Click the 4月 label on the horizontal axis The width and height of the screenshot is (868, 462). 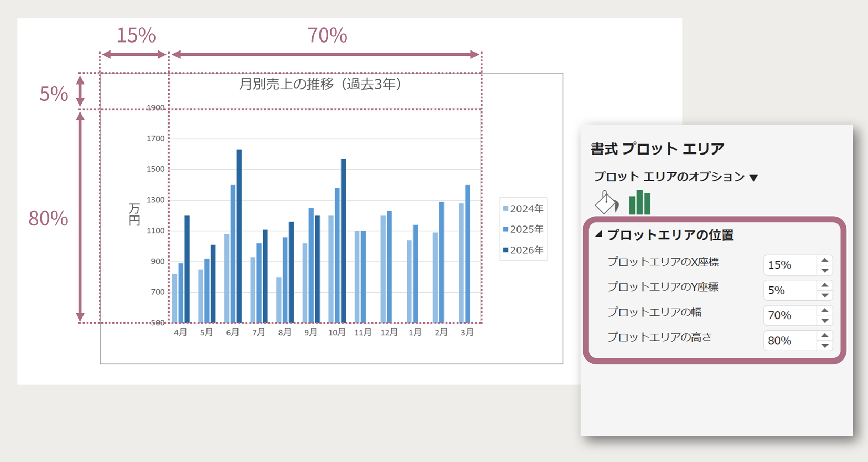point(180,333)
